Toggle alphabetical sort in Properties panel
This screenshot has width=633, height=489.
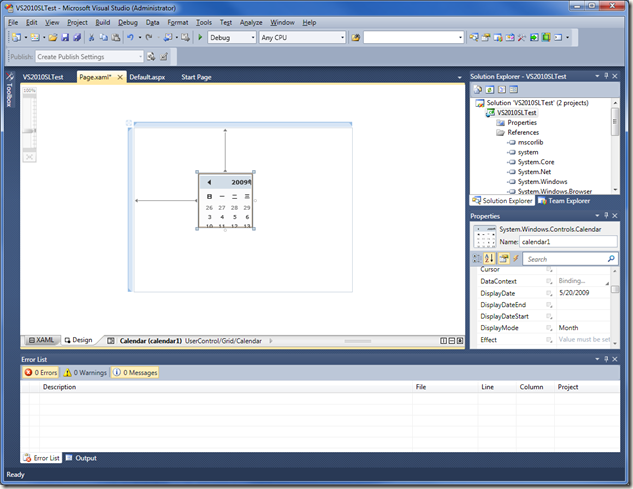pos(489,258)
